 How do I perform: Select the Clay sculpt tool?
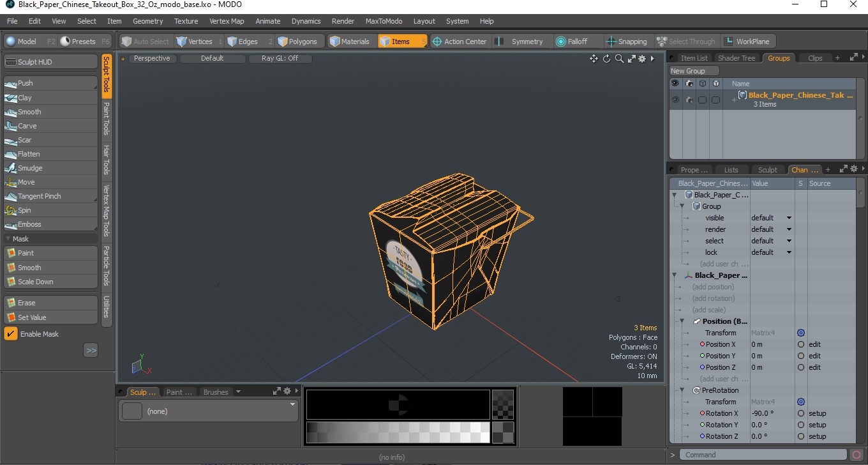[51, 98]
